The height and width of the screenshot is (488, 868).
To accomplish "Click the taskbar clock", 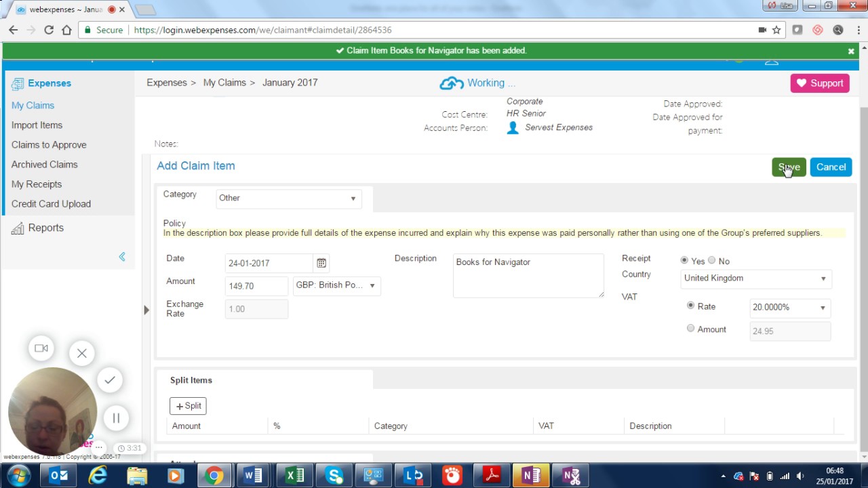I will 835,476.
